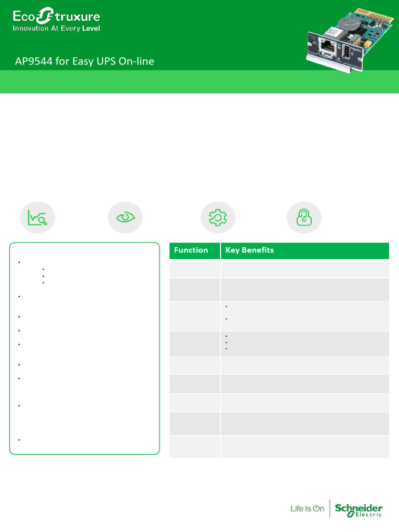The width and height of the screenshot is (399, 532).
Task: Click the light green banner strip
Action: (x=199, y=82)
